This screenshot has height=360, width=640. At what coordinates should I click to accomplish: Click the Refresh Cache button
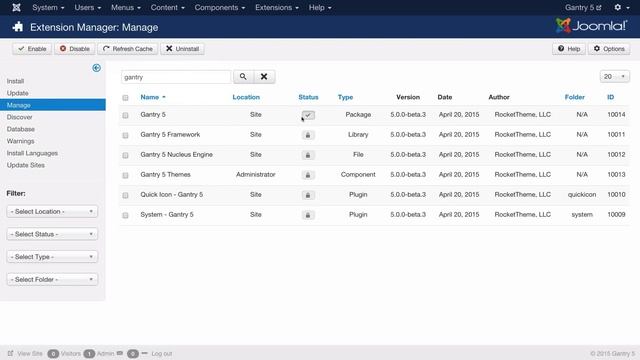[128, 49]
